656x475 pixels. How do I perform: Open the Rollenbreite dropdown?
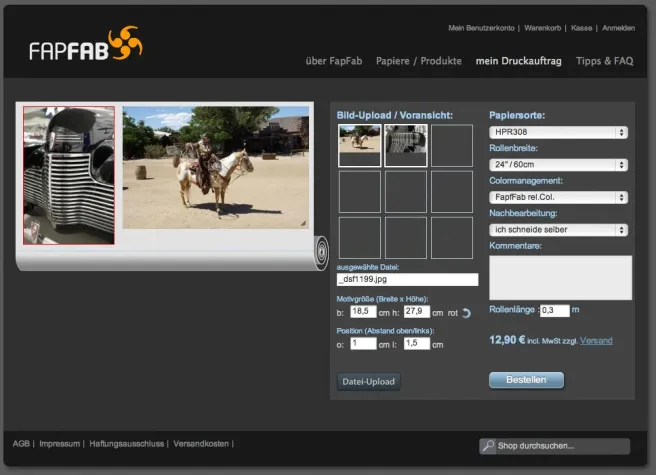559,164
